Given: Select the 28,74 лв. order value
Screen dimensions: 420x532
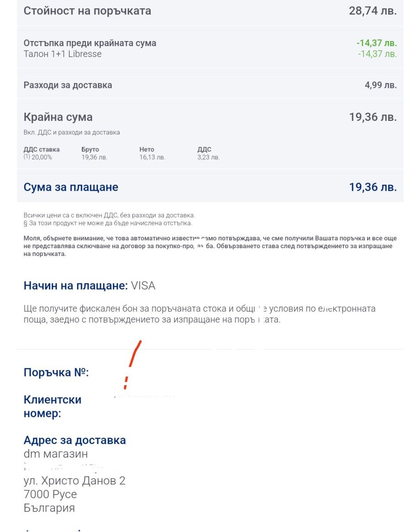Looking at the screenshot, I should 373,11.
